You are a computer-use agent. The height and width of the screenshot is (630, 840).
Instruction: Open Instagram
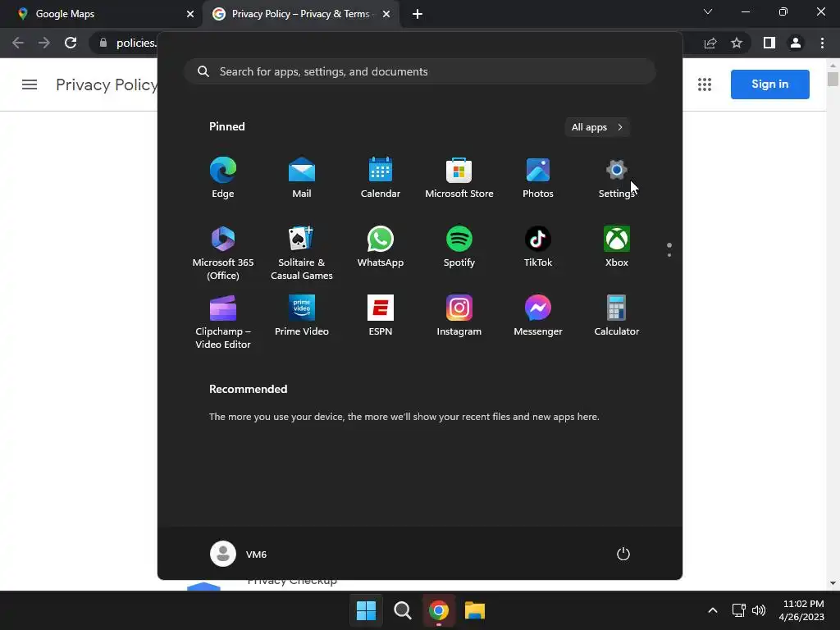[459, 316]
